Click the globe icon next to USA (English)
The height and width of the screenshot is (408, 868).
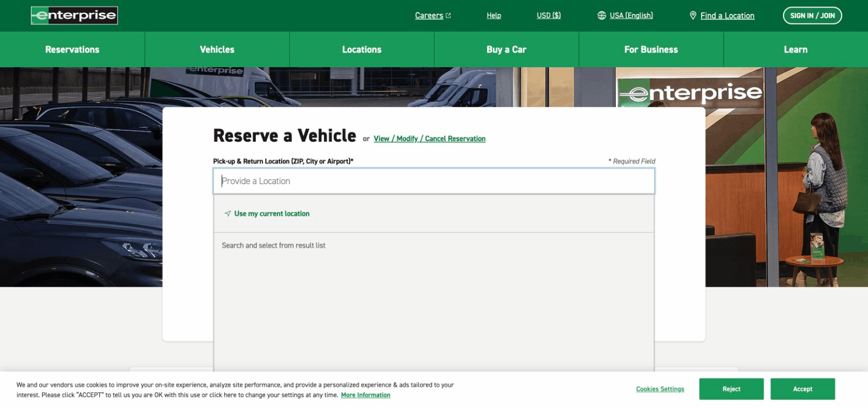tap(601, 16)
